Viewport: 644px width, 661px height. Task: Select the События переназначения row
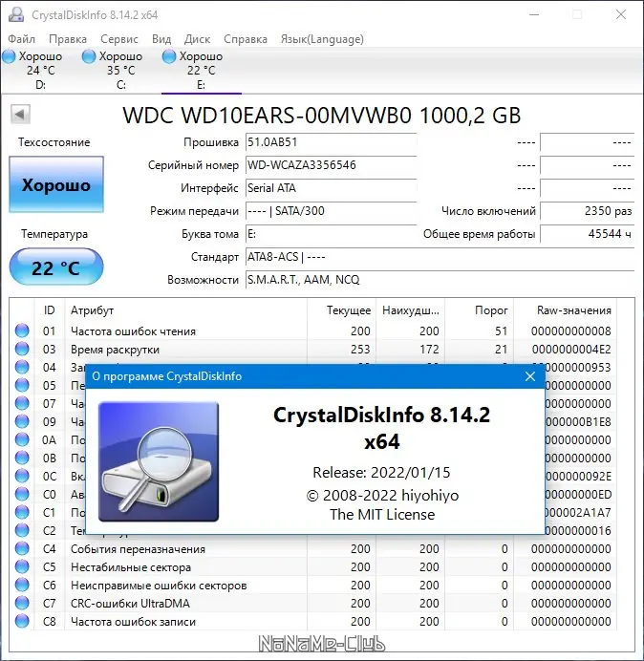click(312, 548)
